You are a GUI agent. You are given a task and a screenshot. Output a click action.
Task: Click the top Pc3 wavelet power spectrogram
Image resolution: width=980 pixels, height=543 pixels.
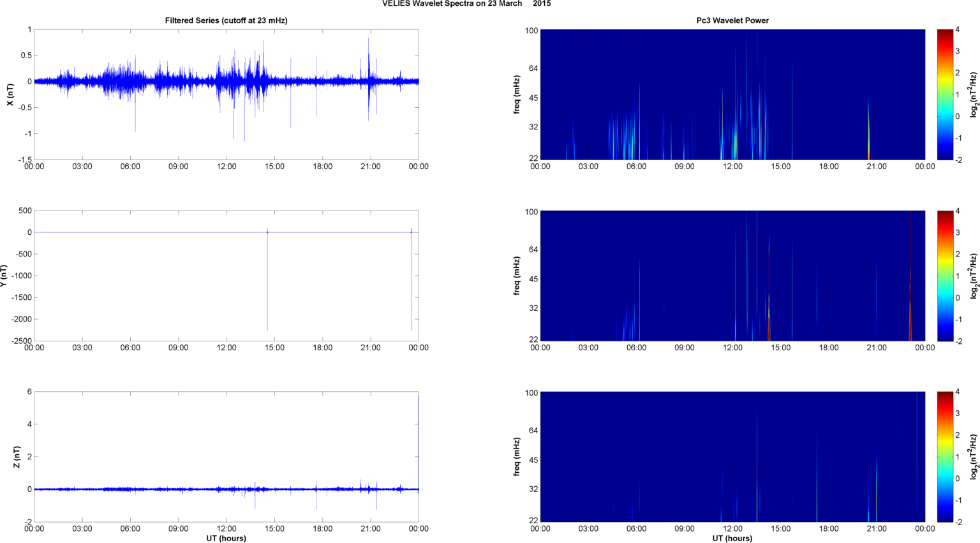(732, 94)
